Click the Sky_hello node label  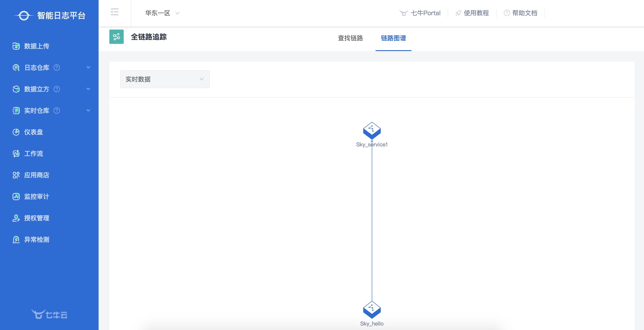pyautogui.click(x=372, y=324)
